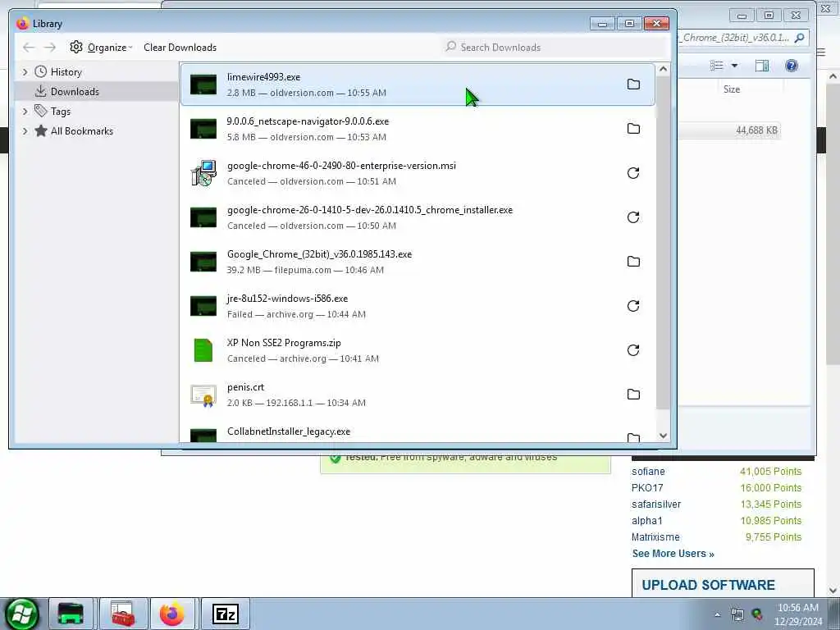
Task: Click the msi installer icon for chrome-46
Action: coord(203,173)
